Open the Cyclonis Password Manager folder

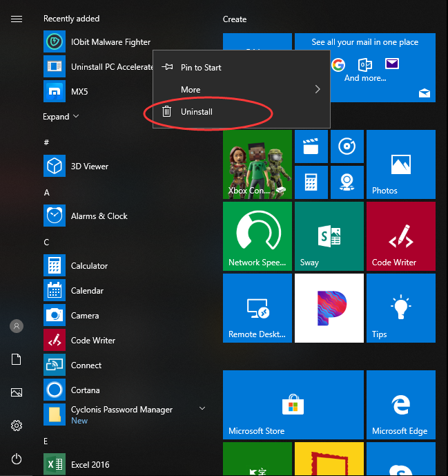[x=126, y=415]
